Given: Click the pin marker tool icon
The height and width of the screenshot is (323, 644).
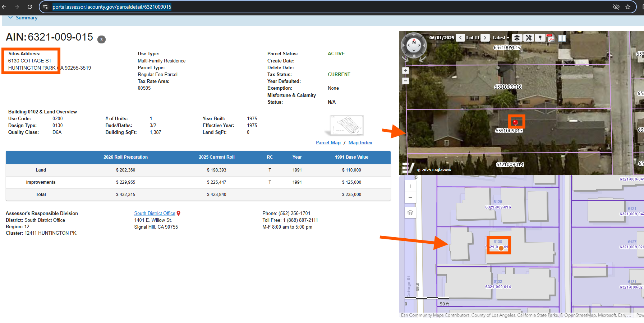Looking at the screenshot, I should pyautogui.click(x=540, y=38).
